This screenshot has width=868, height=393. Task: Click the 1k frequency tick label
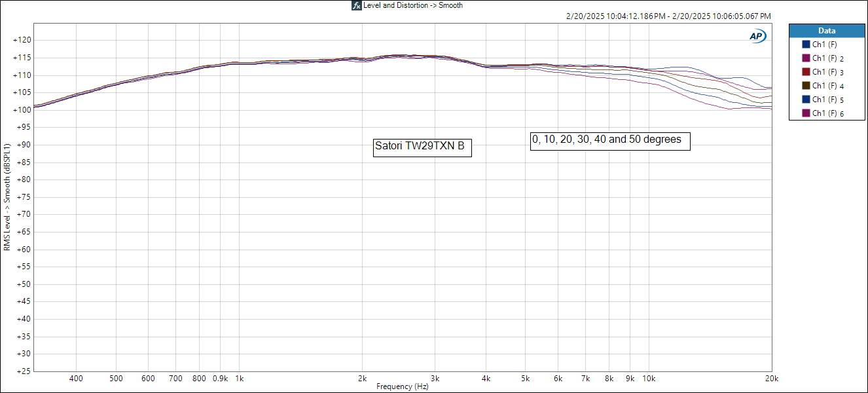(x=239, y=379)
